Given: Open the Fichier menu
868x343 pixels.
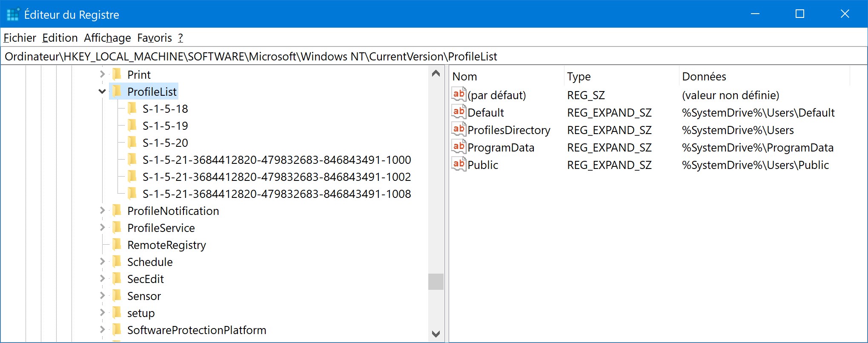Looking at the screenshot, I should pyautogui.click(x=20, y=38).
